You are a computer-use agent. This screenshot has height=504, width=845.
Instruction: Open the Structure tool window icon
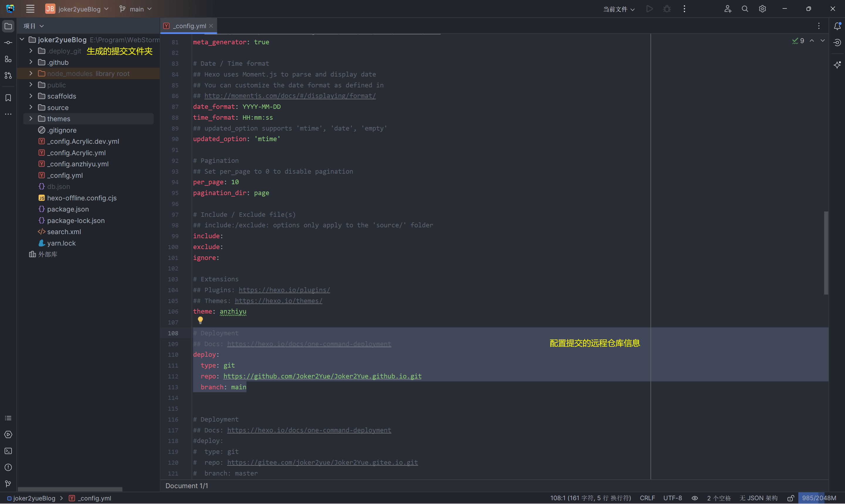(x=8, y=59)
